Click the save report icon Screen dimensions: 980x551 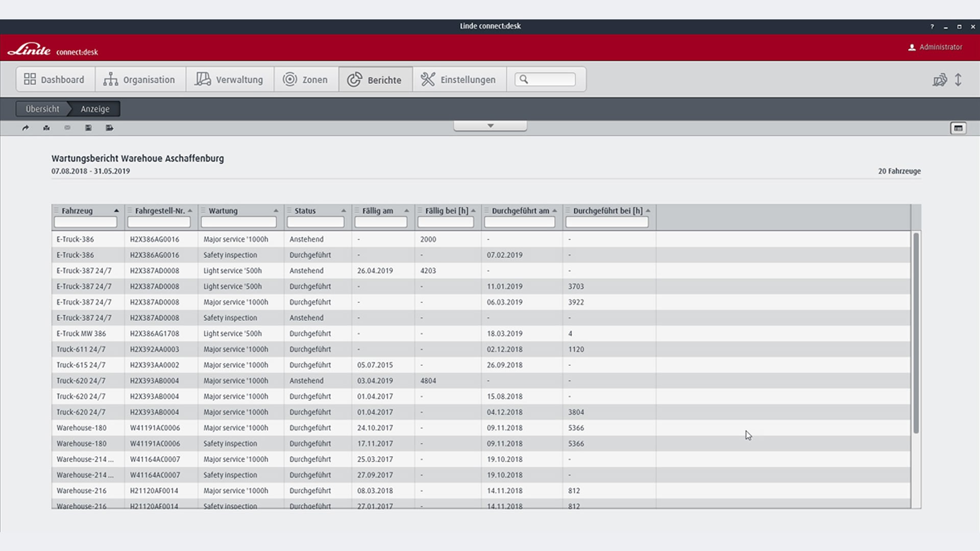[x=88, y=128]
